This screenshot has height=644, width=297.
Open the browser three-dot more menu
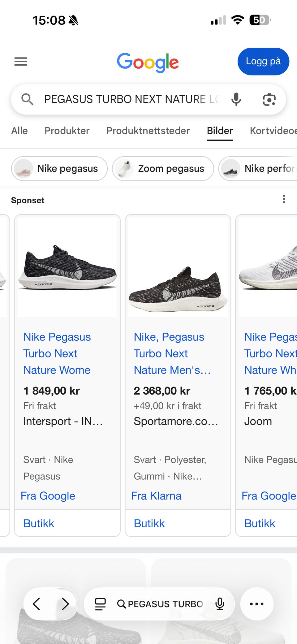257,604
